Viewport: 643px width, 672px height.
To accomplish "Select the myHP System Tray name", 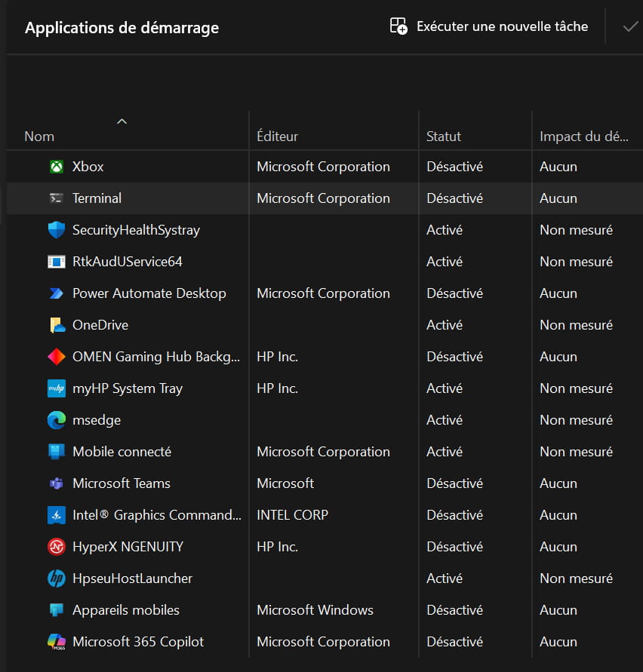I will (x=128, y=388).
